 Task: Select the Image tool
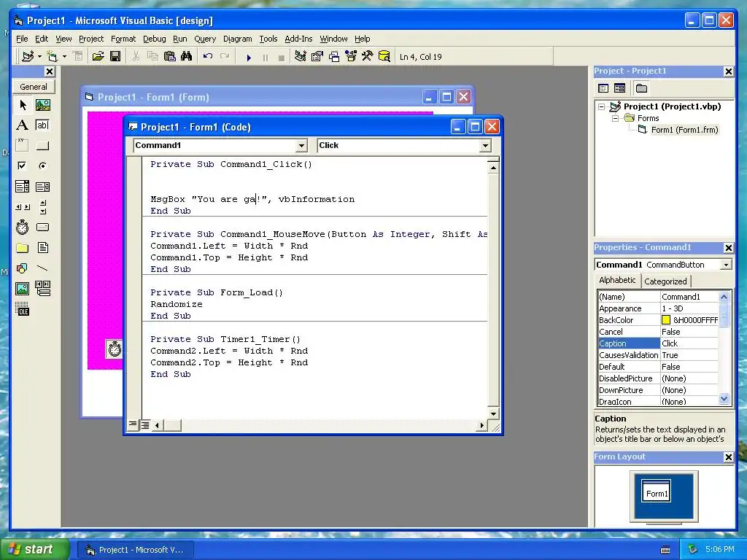(x=23, y=289)
